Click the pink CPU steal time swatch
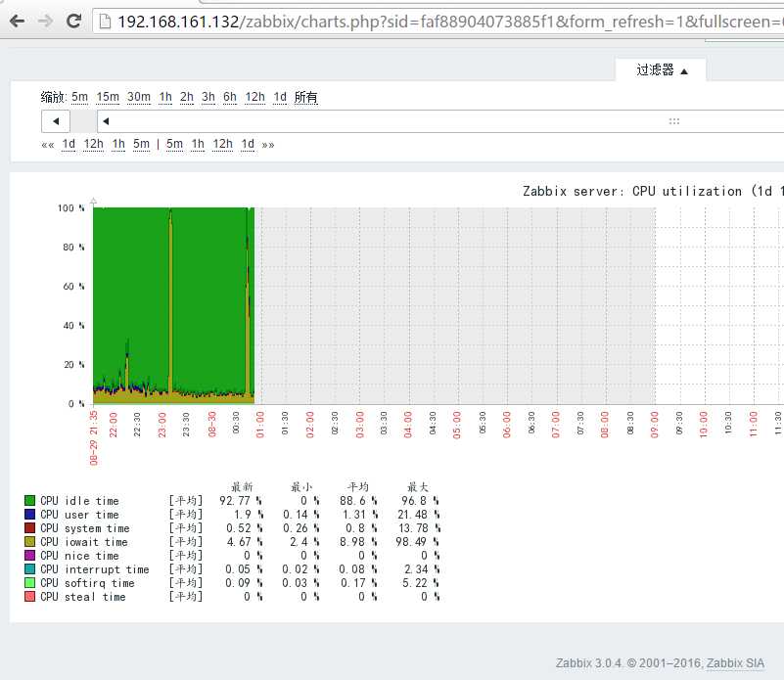Viewport: 784px width, 680px height. [30, 597]
